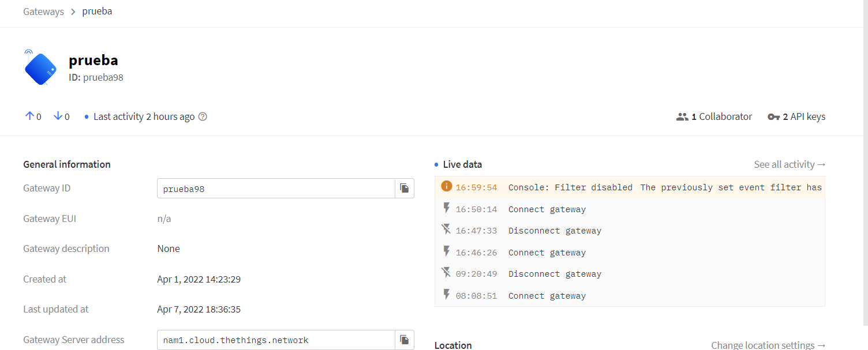Click disconnect icon on 16:47:33 event
The image size is (868, 350).
pos(446,230)
